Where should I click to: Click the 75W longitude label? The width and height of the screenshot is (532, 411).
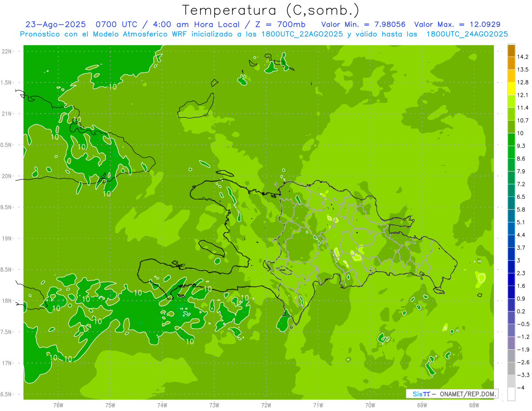[110, 405]
